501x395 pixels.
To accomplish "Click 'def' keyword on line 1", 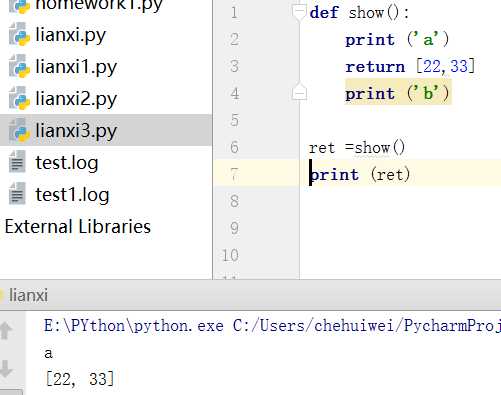I will [x=324, y=13].
